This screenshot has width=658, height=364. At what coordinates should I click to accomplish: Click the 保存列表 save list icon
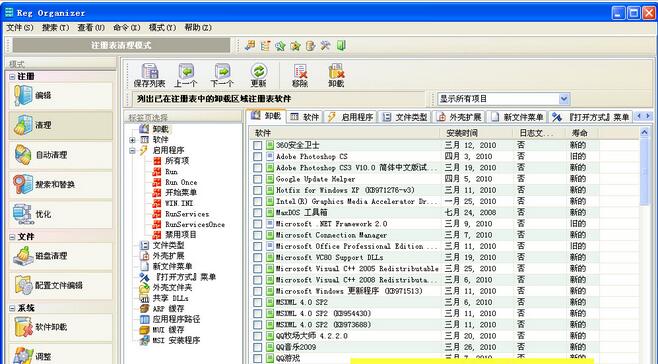coord(149,75)
